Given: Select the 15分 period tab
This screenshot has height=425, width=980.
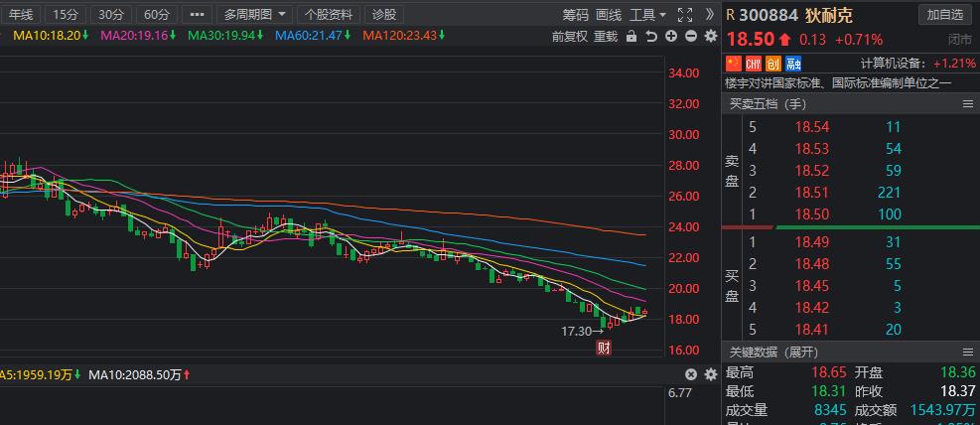Looking at the screenshot, I should coord(66,14).
